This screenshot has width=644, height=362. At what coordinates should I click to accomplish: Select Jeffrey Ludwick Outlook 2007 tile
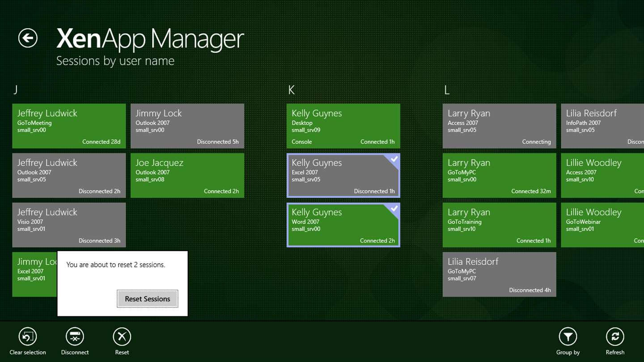(x=69, y=176)
